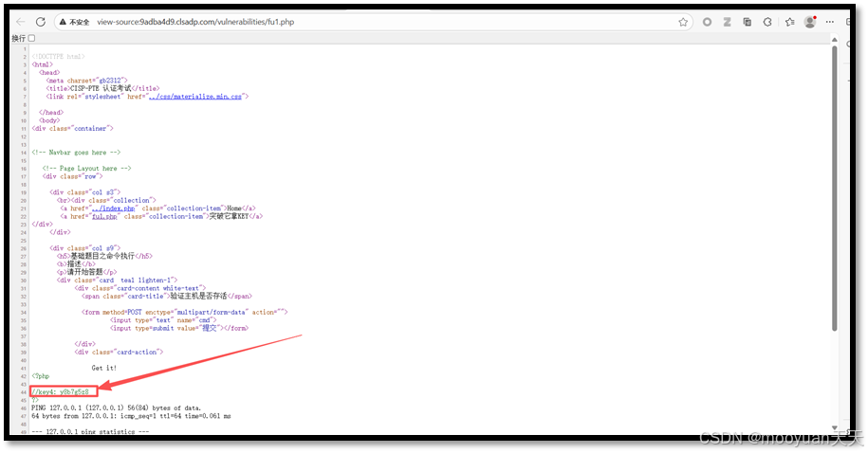Click the '<!-- Page Layout here -->' comment
This screenshot has width=868, height=453.
(x=87, y=168)
